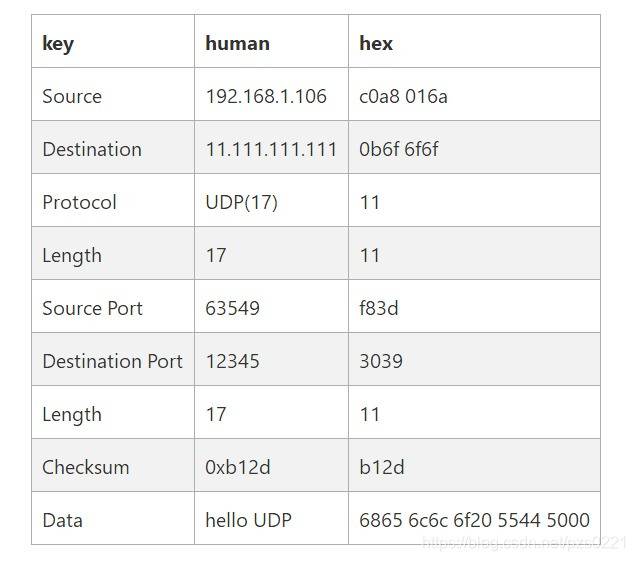Click the destination IP 11.111.111.111
The image size is (635, 561).
(271, 149)
